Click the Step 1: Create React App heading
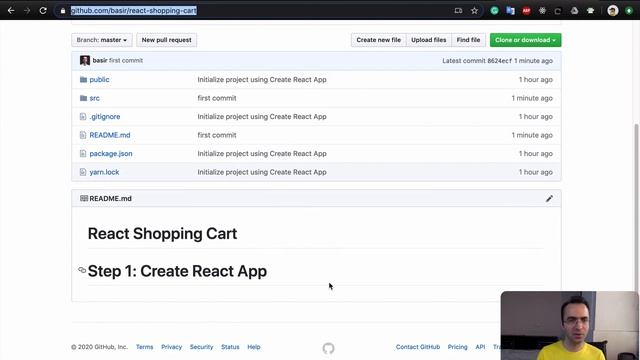640x360 pixels. pyautogui.click(x=177, y=271)
